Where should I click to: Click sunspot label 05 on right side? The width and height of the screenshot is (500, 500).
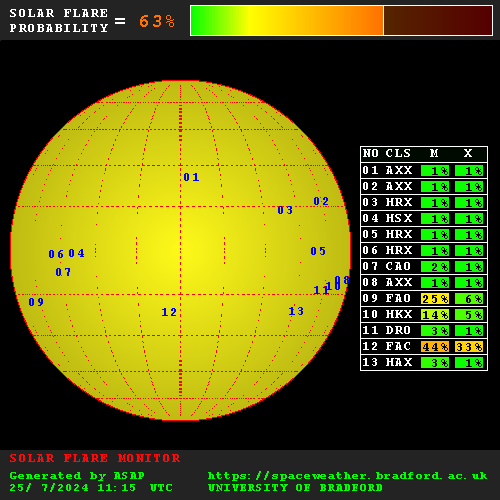pyautogui.click(x=318, y=251)
